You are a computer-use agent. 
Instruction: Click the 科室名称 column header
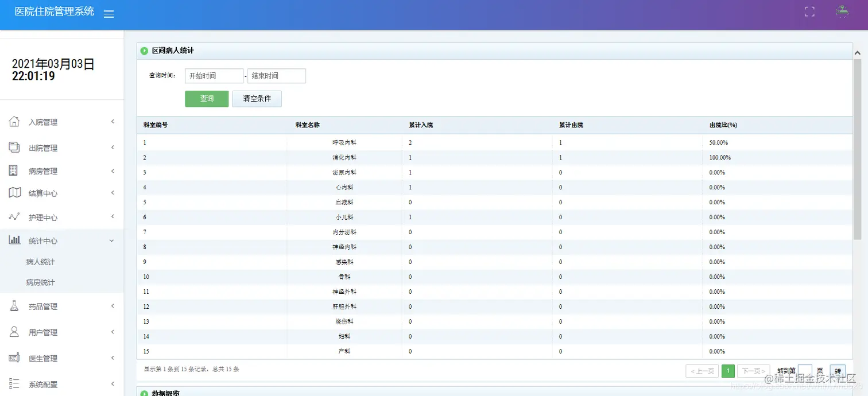307,125
